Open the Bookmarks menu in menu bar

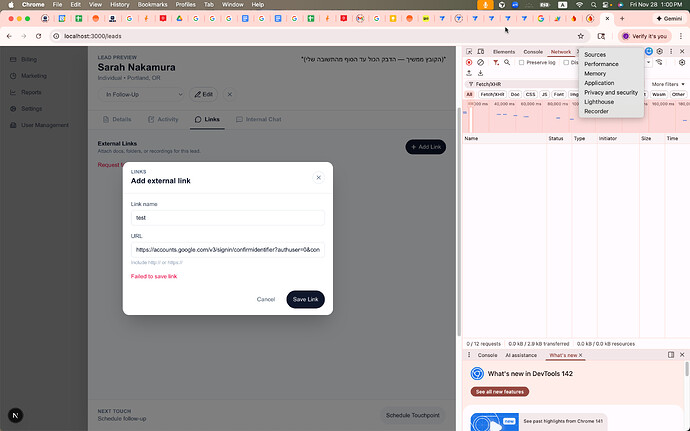click(x=152, y=4)
